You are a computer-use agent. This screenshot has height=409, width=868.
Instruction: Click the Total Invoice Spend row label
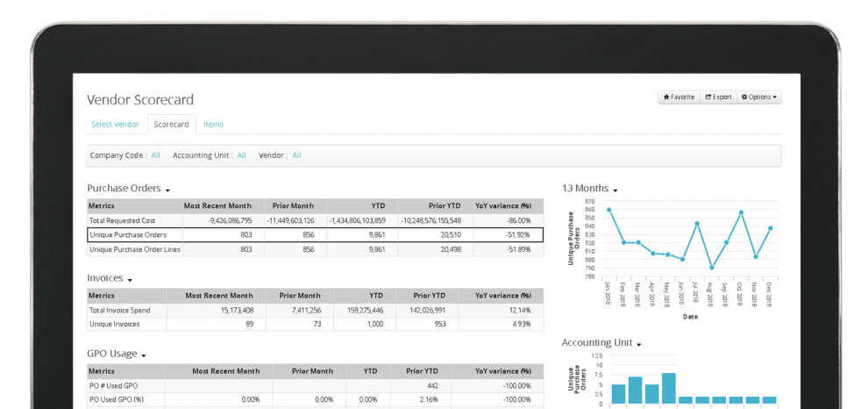(119, 311)
